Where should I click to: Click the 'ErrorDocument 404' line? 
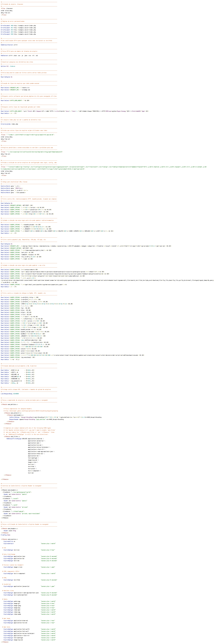point(18,32)
